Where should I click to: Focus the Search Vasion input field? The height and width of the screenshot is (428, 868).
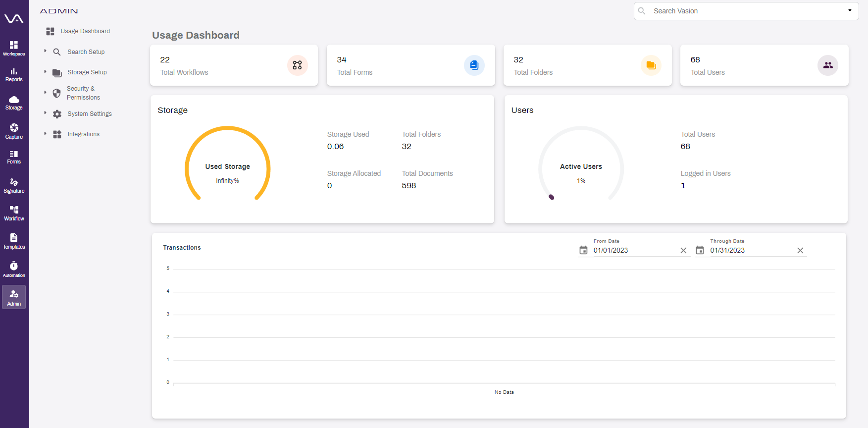tap(747, 11)
